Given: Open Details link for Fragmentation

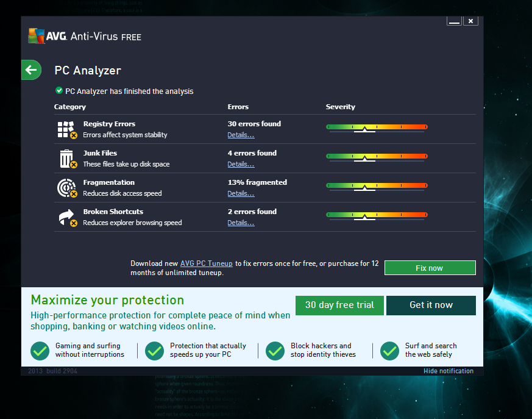Looking at the screenshot, I should click(241, 193).
